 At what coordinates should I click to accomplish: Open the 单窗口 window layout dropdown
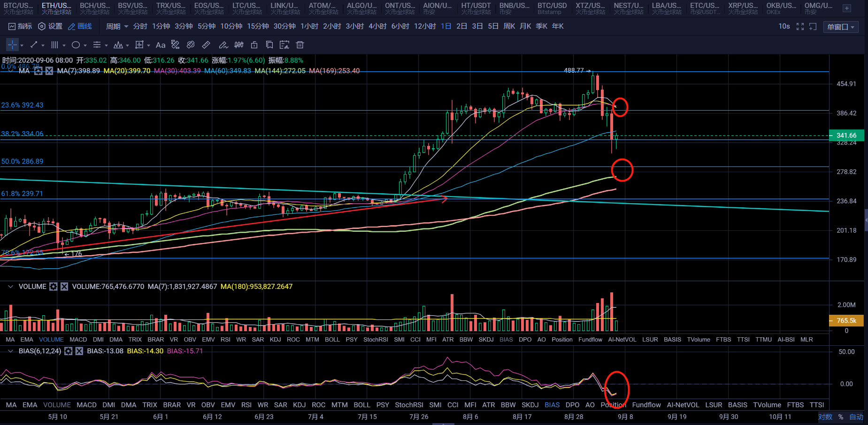tap(841, 27)
